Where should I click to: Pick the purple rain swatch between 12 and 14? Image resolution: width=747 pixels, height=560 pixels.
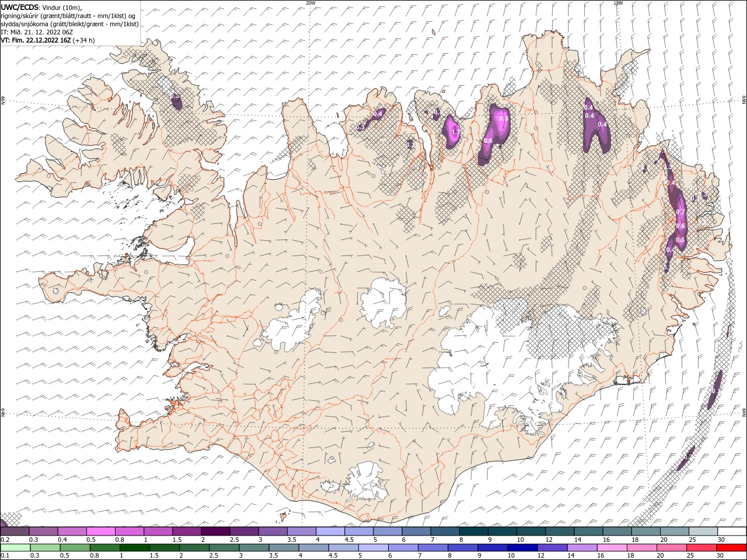coord(552,548)
